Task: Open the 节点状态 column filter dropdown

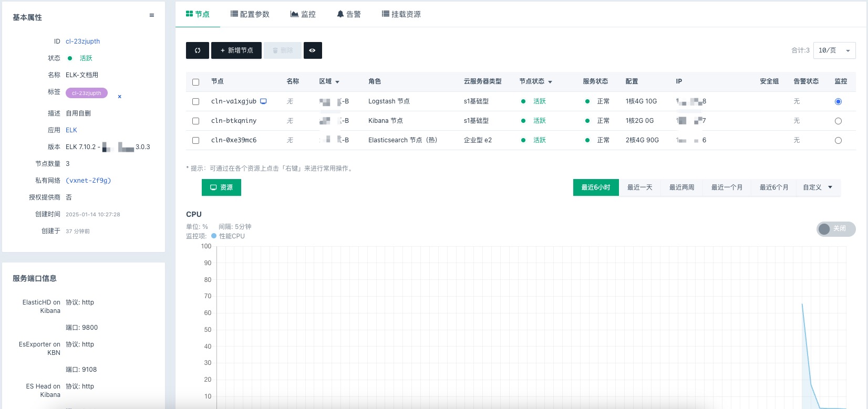Action: (x=550, y=82)
